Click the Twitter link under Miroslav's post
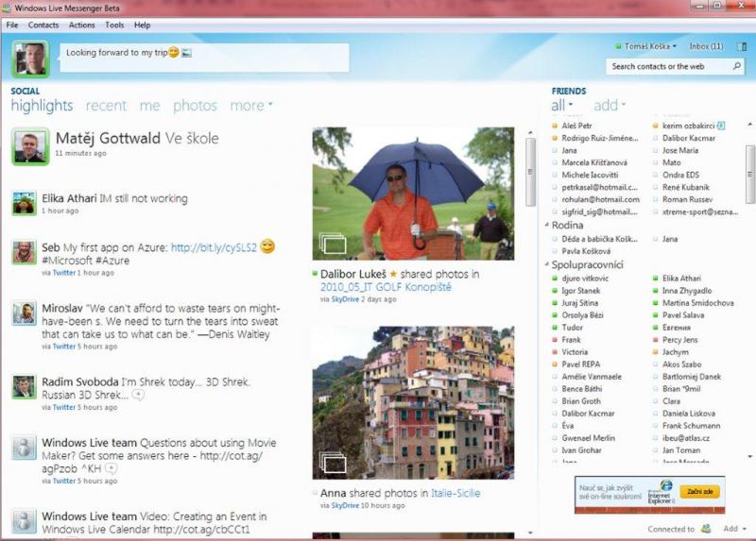The height and width of the screenshot is (541, 756). pos(64,347)
